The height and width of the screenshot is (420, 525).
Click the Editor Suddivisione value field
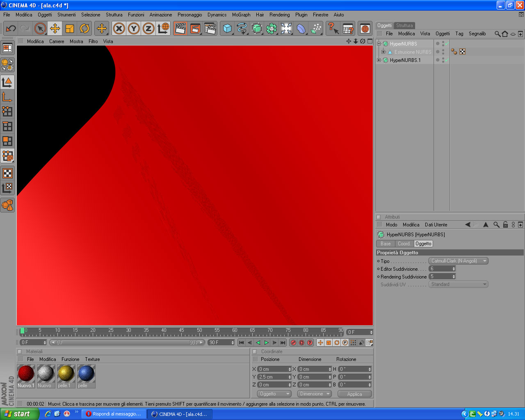(x=442, y=269)
